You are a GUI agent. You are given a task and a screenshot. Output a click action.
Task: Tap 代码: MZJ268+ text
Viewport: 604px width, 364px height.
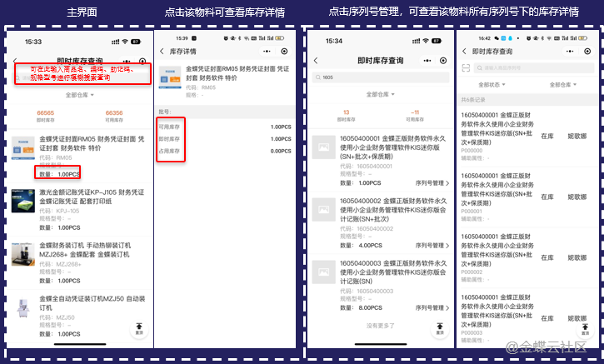click(61, 264)
